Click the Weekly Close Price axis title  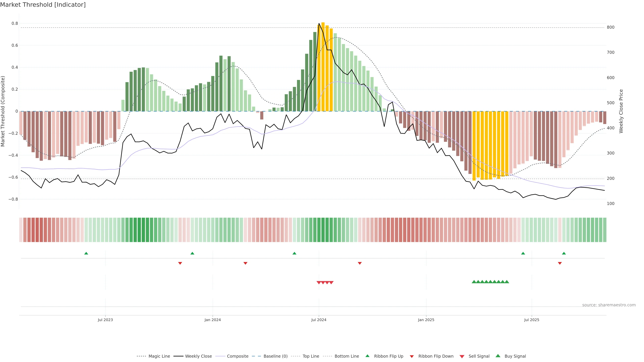(621, 111)
